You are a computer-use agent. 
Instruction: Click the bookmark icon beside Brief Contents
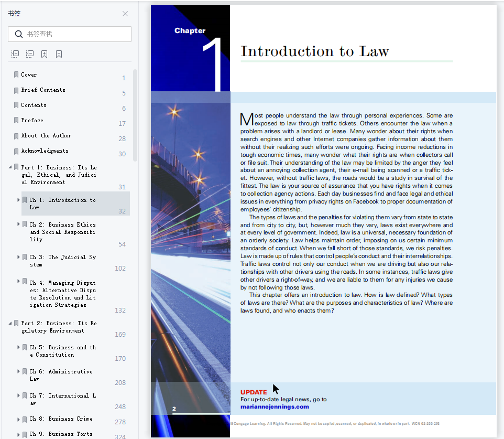[16, 90]
